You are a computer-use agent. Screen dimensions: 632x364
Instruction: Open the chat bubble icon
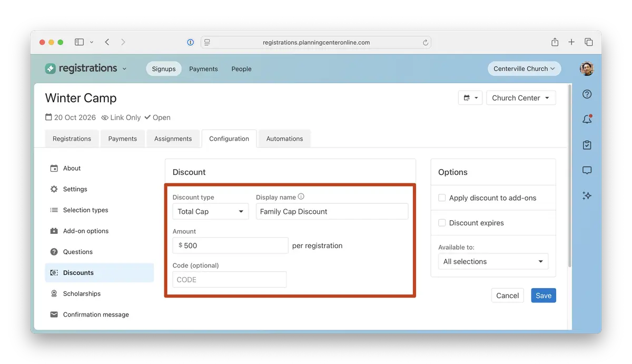[587, 170]
